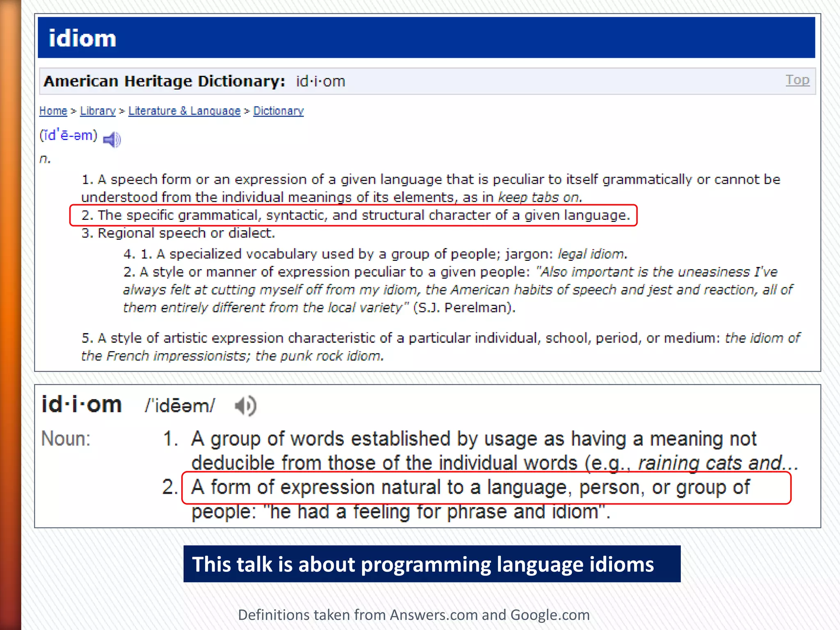Follow the Top link in dictionary header
840x630 pixels.
click(797, 80)
